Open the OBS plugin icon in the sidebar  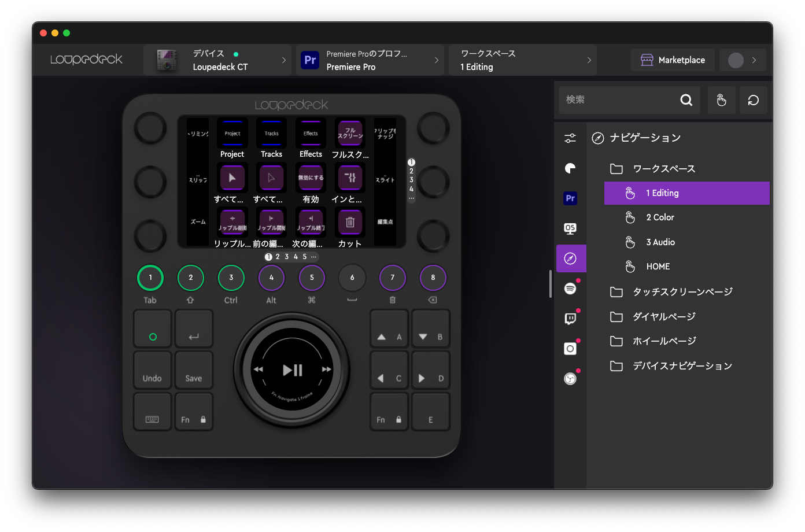coord(570,379)
